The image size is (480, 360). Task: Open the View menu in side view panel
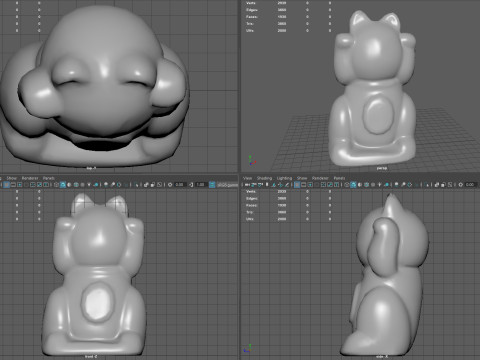[247, 178]
